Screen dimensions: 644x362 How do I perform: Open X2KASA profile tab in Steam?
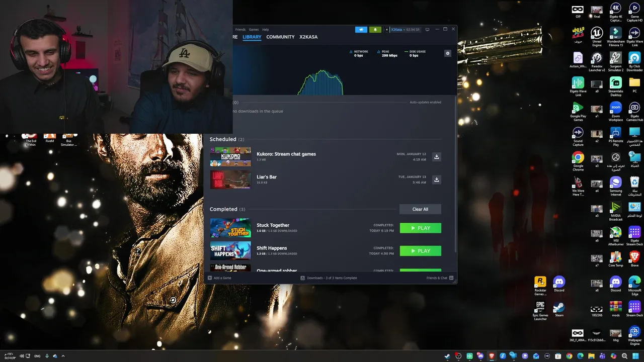[308, 37]
